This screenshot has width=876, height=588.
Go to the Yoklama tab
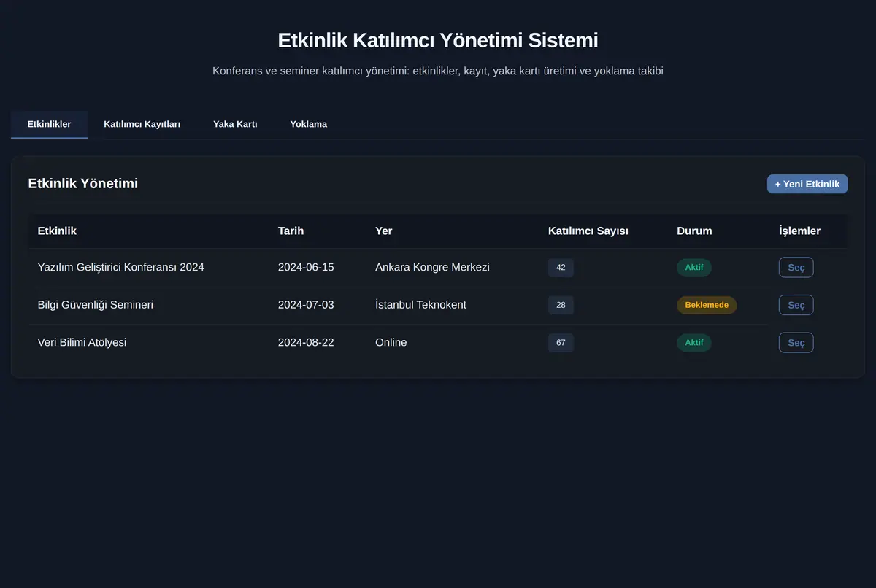[x=308, y=124]
